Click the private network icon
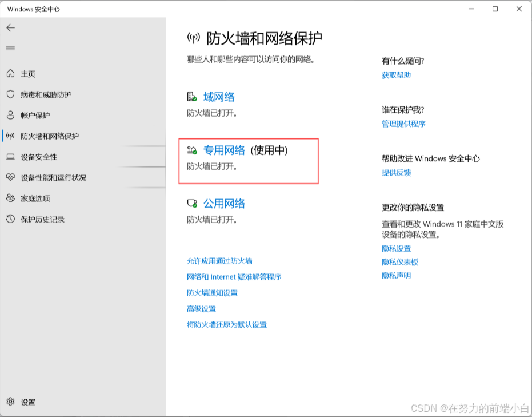This screenshot has width=532, height=417. pyautogui.click(x=192, y=150)
